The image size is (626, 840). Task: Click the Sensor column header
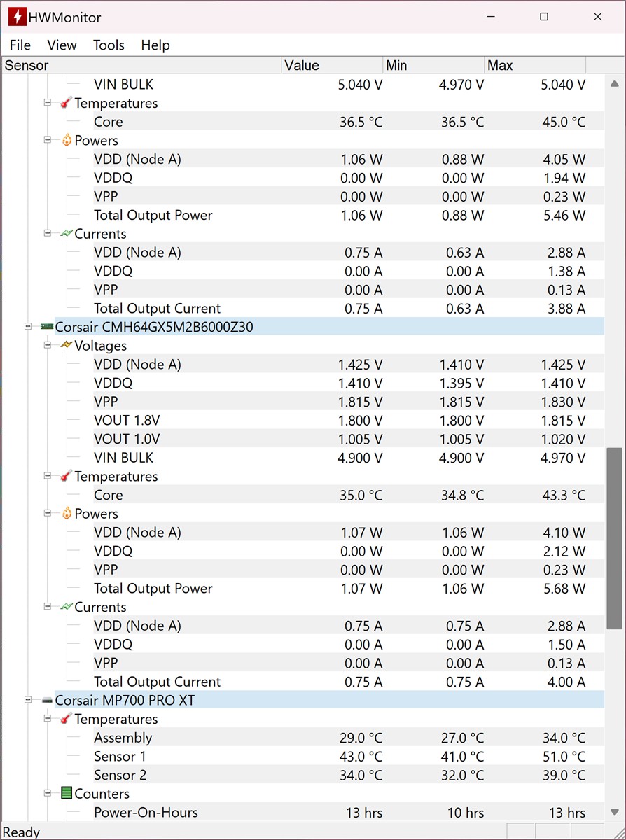[140, 65]
